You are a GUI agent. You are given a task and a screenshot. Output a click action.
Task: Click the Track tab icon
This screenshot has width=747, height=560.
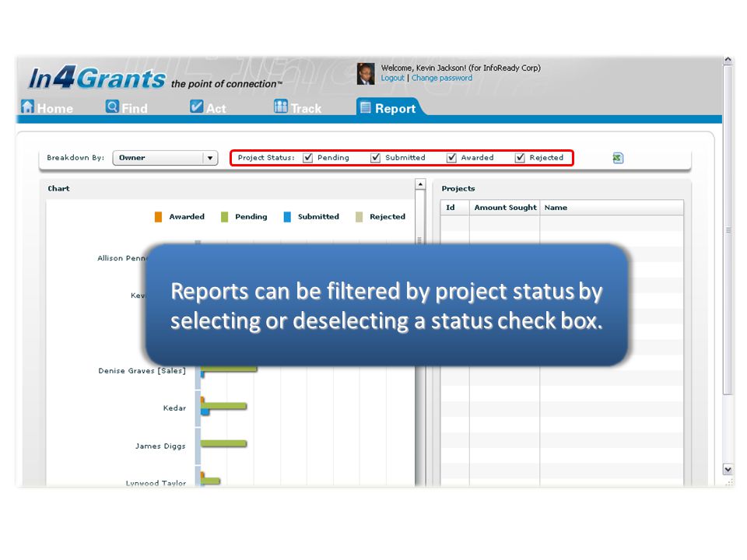(x=281, y=107)
